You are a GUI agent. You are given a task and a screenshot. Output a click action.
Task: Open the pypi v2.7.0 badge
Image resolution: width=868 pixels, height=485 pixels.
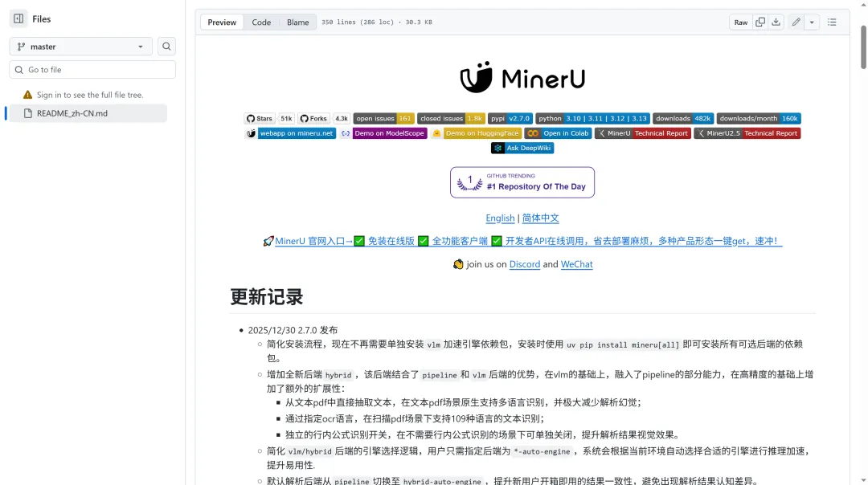pyautogui.click(x=510, y=118)
